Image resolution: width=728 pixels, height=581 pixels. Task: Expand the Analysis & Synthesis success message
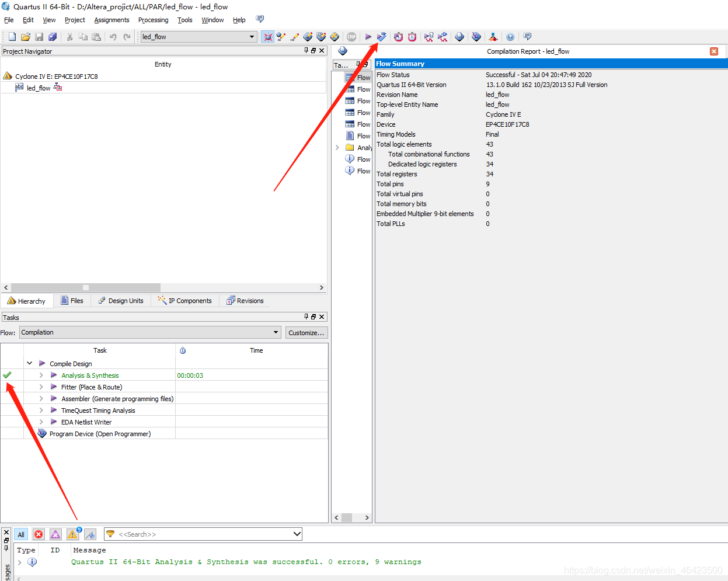(20, 562)
